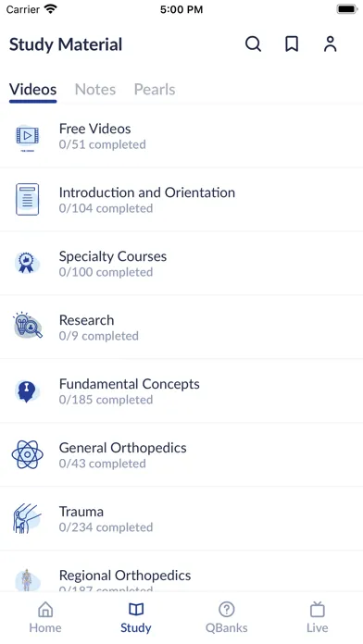This screenshot has width=363, height=644.
Task: Open Regional Orthopedics category
Action: (x=181, y=580)
